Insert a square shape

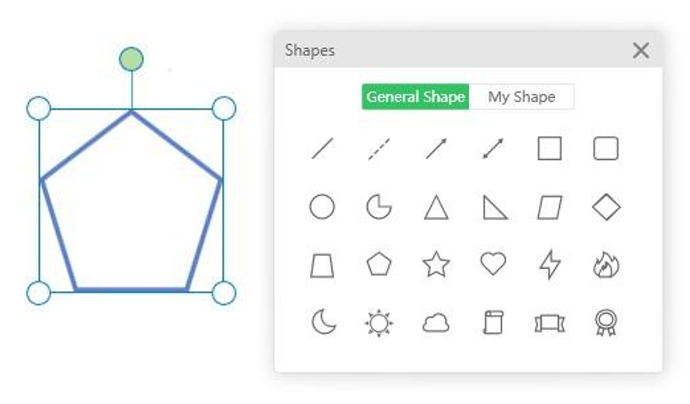tap(549, 149)
